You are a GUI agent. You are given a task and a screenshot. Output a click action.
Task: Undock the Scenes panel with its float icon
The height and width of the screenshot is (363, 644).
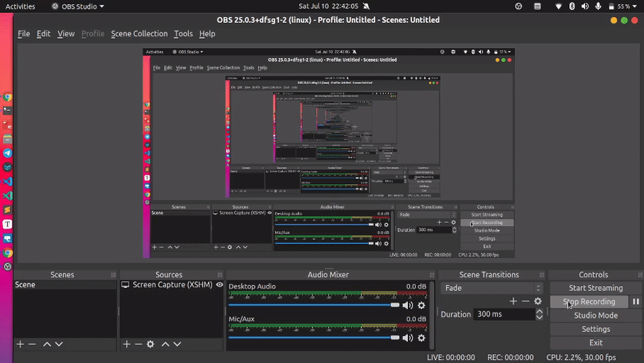pos(113,275)
